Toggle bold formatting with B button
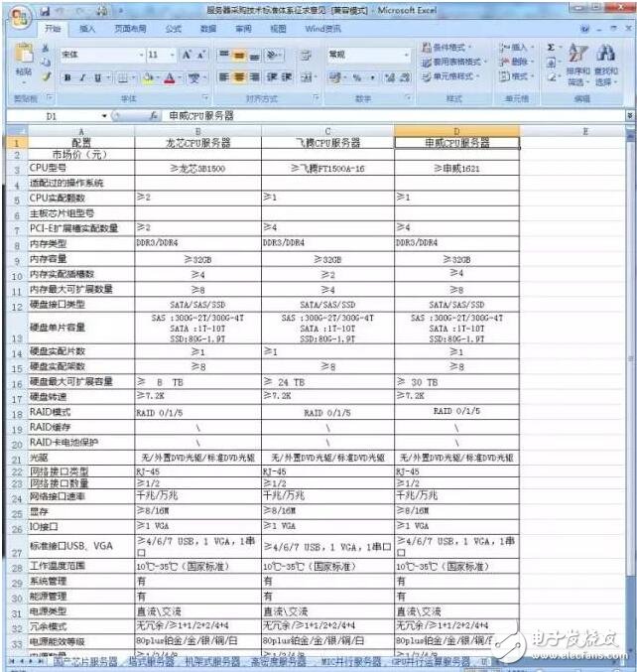The image size is (637, 672). click(x=67, y=77)
